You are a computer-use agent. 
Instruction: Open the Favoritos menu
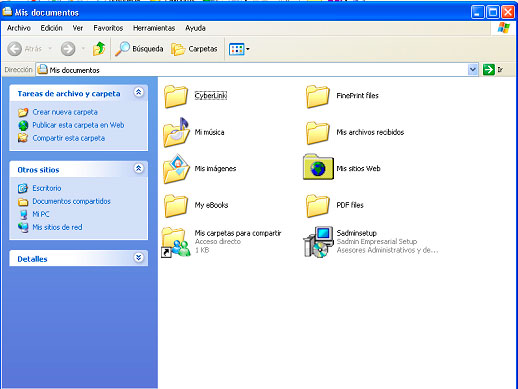[x=108, y=28]
